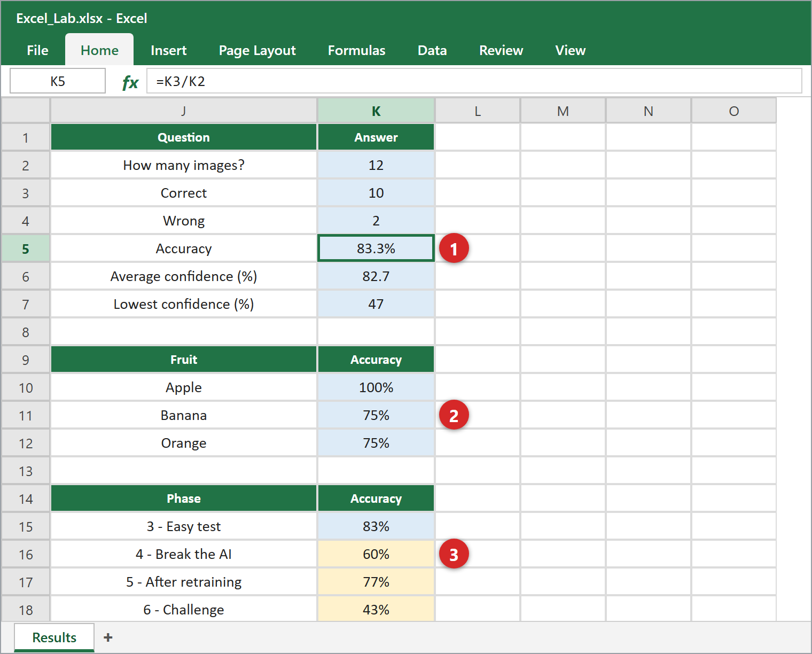Click the 'Orange' cell
This screenshot has width=812, height=654.
click(184, 443)
